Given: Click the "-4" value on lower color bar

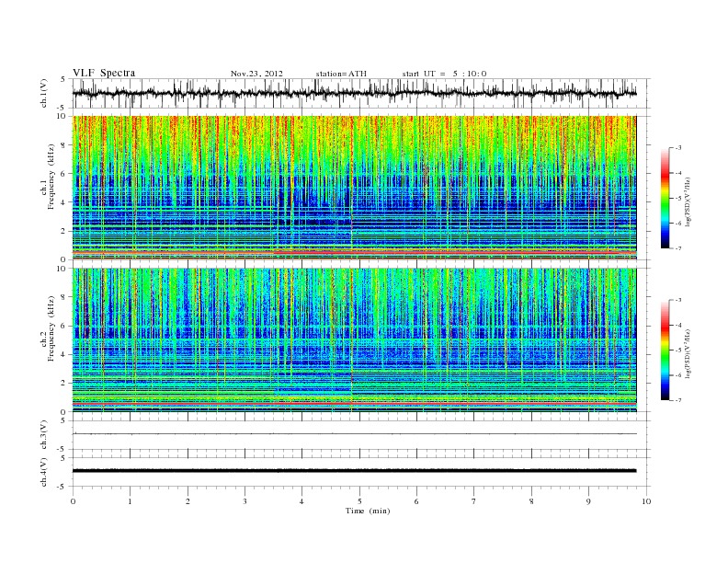Looking at the screenshot, I should coord(678,325).
